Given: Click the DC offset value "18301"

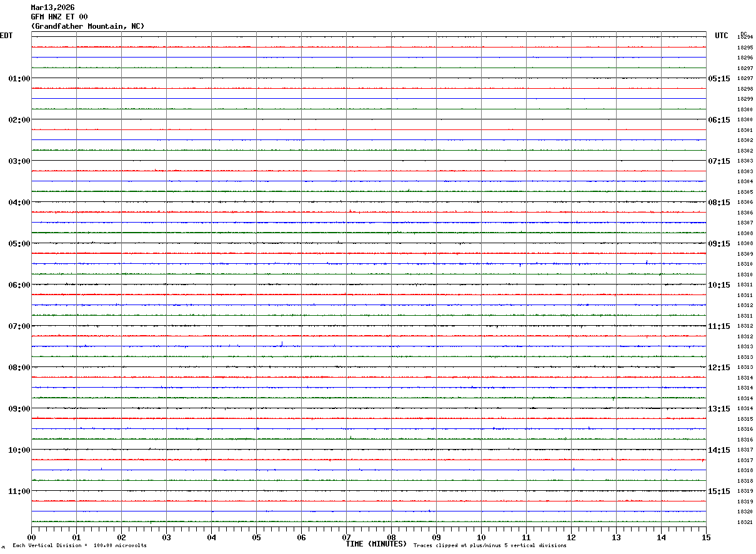Looking at the screenshot, I should pyautogui.click(x=745, y=130).
